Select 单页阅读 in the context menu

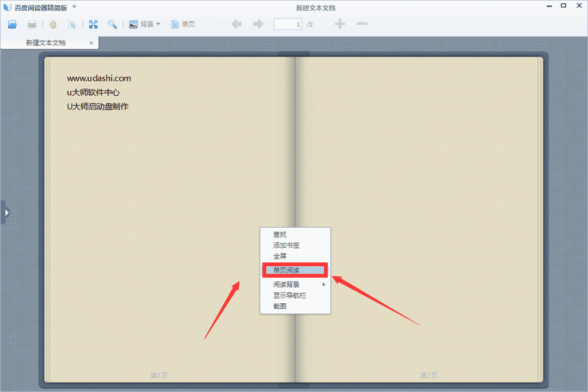pos(295,270)
